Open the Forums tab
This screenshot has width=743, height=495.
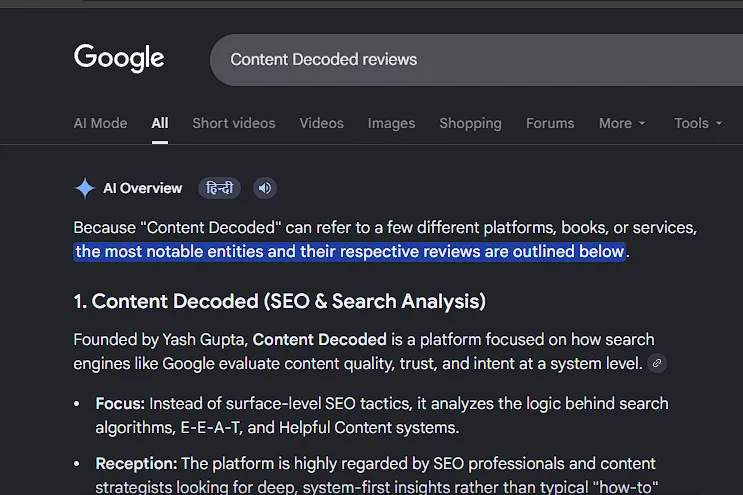click(x=550, y=123)
